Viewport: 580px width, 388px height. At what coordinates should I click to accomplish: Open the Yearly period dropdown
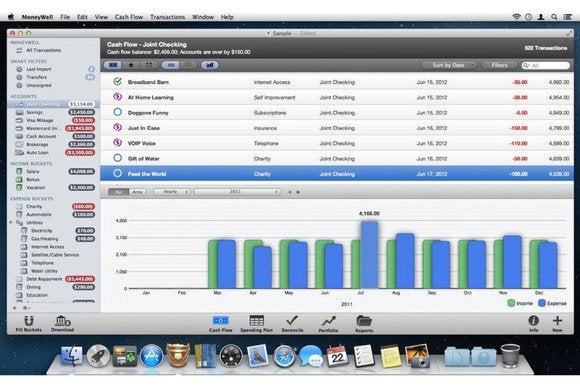[x=172, y=192]
